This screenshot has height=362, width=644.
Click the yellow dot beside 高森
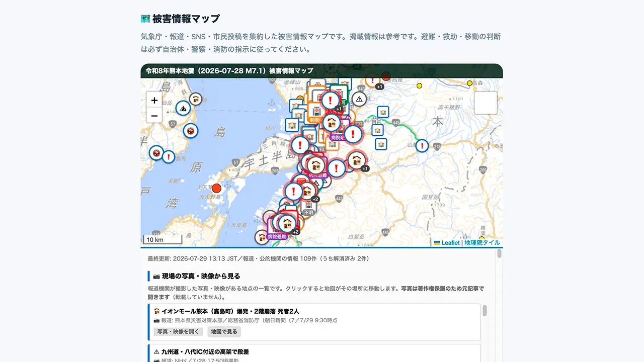469,83
